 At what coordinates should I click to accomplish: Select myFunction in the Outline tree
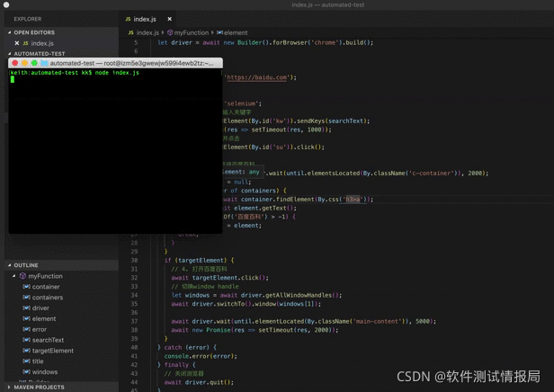(45, 276)
